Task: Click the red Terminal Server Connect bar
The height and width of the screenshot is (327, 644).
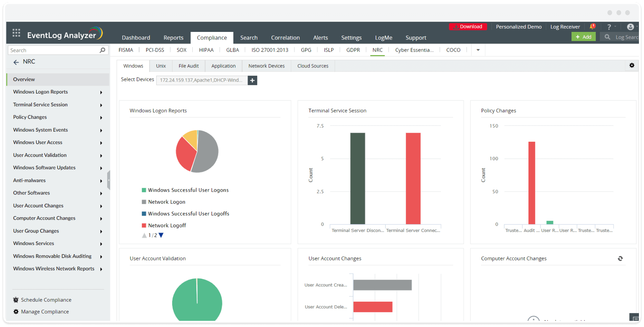Action: [413, 178]
